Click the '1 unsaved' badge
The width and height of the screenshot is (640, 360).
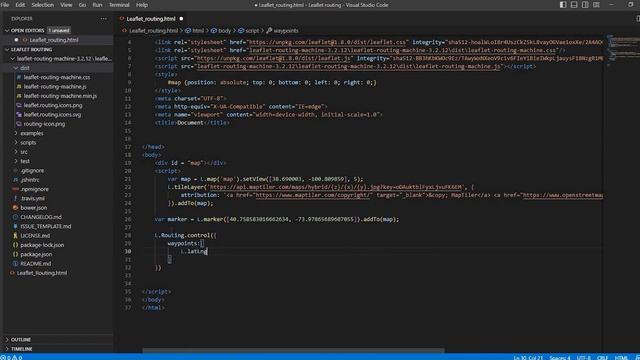pyautogui.click(x=59, y=31)
